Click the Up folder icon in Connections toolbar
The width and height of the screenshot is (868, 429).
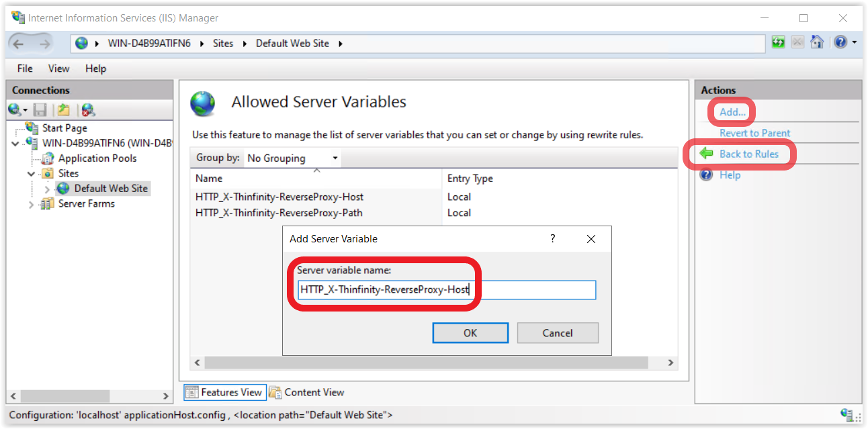pyautogui.click(x=63, y=109)
